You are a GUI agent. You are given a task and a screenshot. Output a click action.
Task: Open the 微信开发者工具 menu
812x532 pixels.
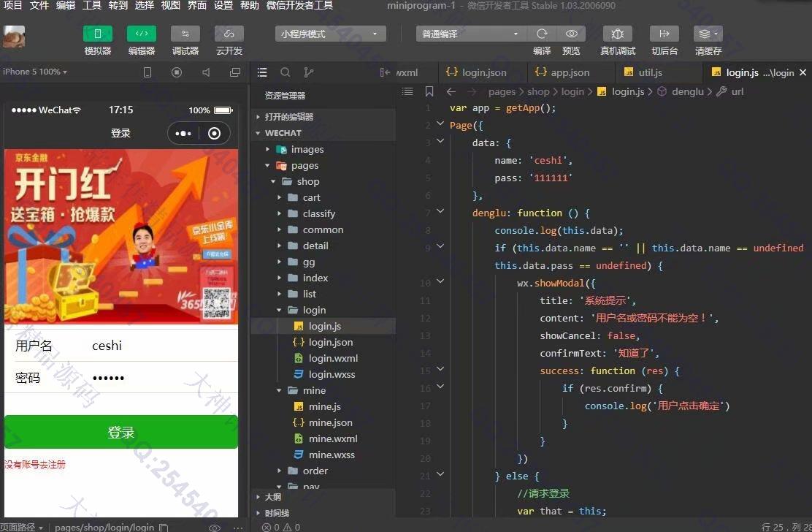pyautogui.click(x=299, y=5)
